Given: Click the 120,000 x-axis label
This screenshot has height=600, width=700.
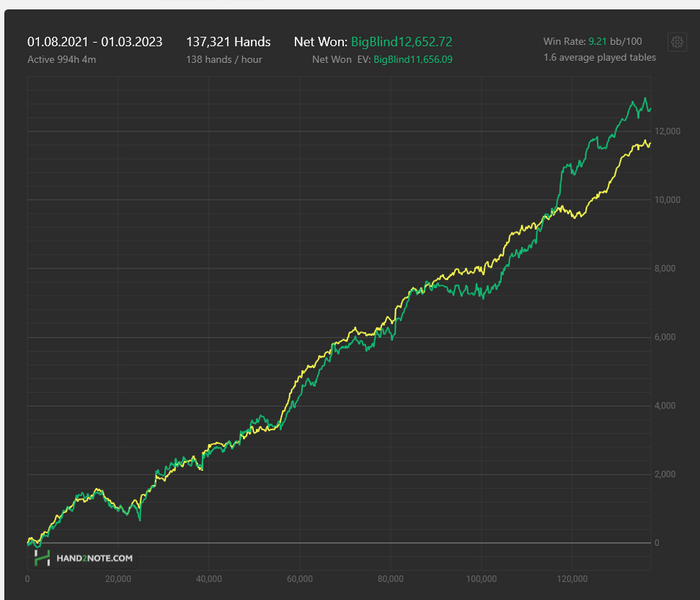Looking at the screenshot, I should click(x=572, y=579).
